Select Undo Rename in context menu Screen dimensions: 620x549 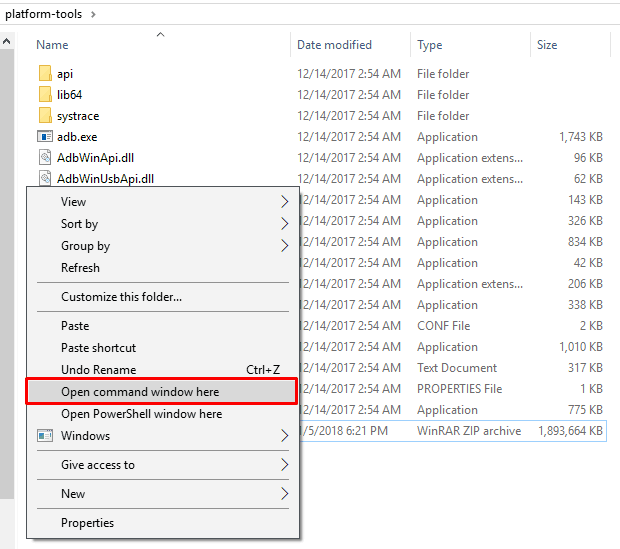tap(161, 370)
